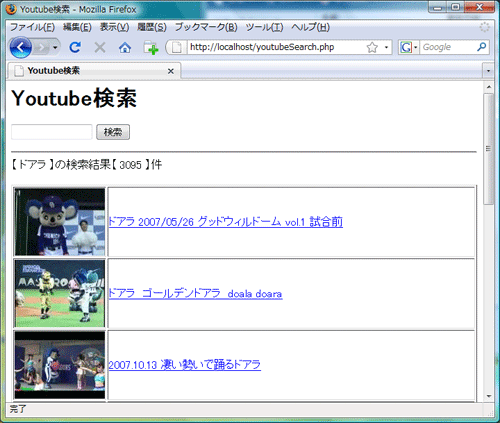Open the ファイル(F) menu
Image resolution: width=500 pixels, height=423 pixels.
point(32,27)
